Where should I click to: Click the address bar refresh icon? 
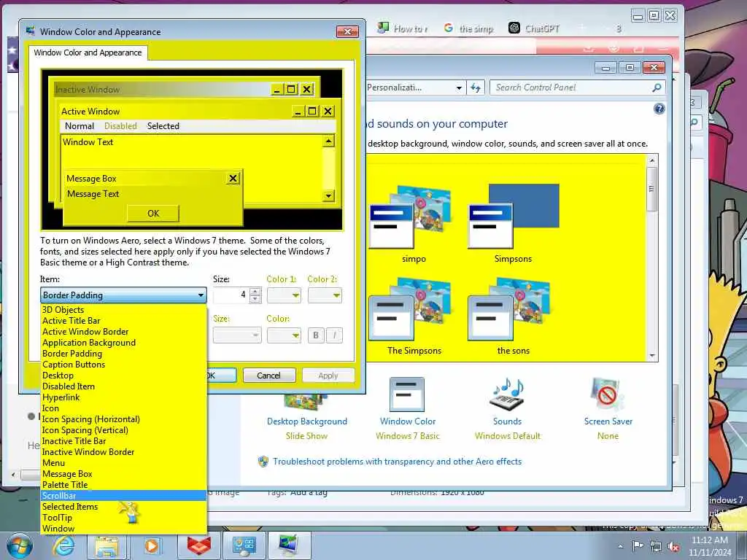[476, 87]
